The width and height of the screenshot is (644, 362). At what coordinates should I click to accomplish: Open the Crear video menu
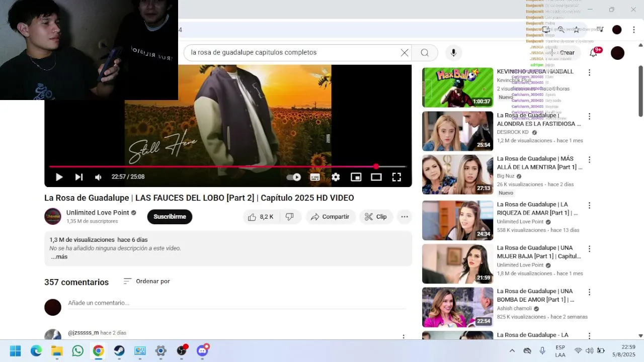[563, 53]
